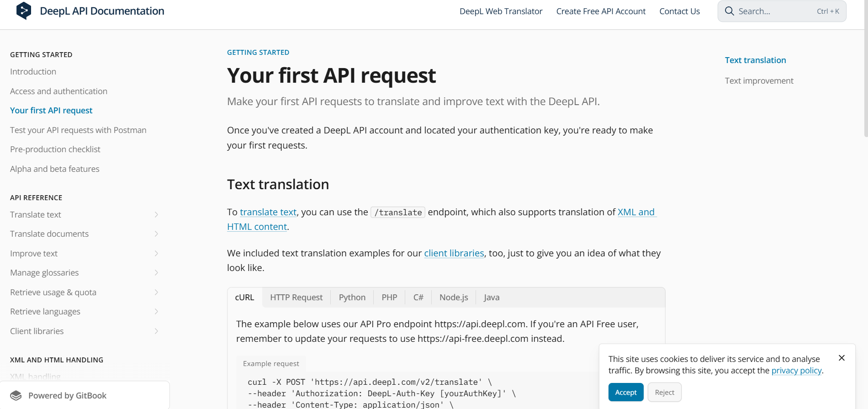This screenshot has width=868, height=409.
Task: Open the PHP example tab
Action: 389,297
